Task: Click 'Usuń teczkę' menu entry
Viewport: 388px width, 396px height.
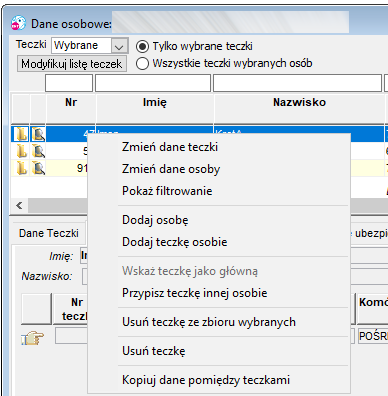Action: click(x=219, y=351)
